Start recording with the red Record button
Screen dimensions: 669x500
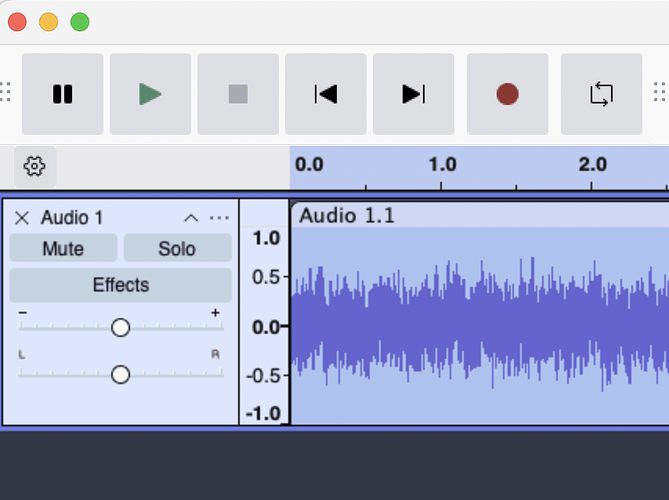tap(508, 94)
